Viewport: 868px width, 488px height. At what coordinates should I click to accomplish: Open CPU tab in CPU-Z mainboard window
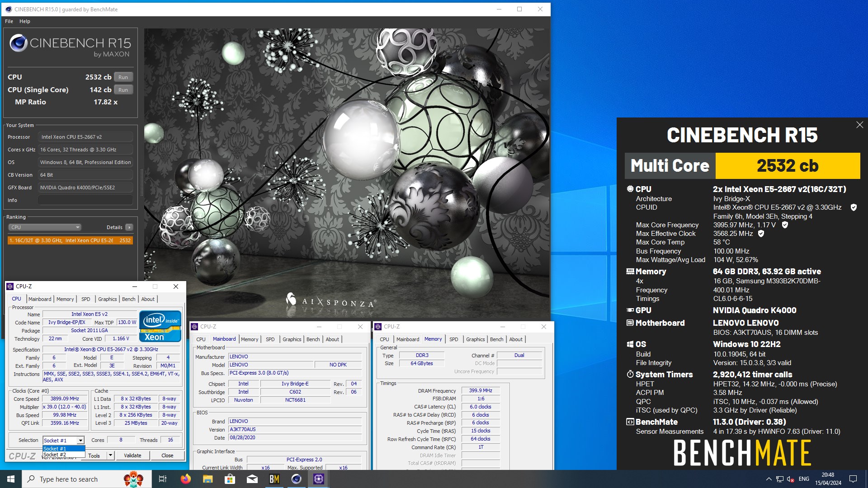pos(201,339)
